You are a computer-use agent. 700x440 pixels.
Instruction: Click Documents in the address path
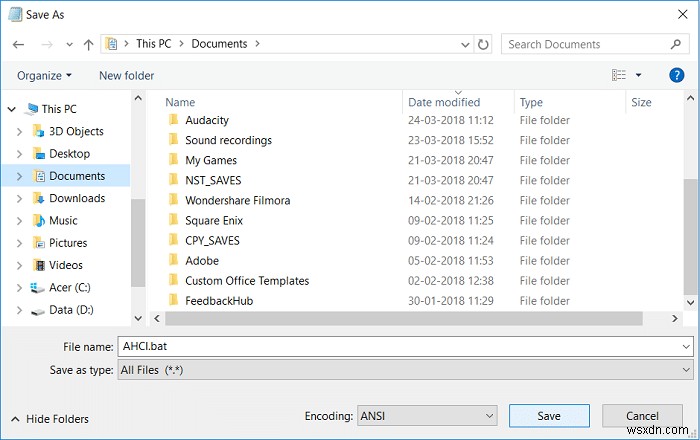(219, 44)
